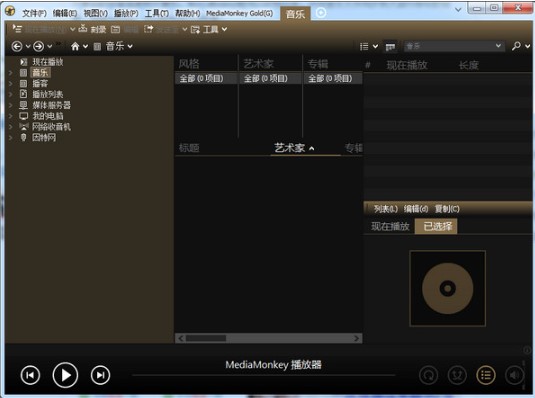Open the 工具(T) menu in the menu bar
Image resolution: width=535 pixels, height=398 pixels.
(x=157, y=13)
